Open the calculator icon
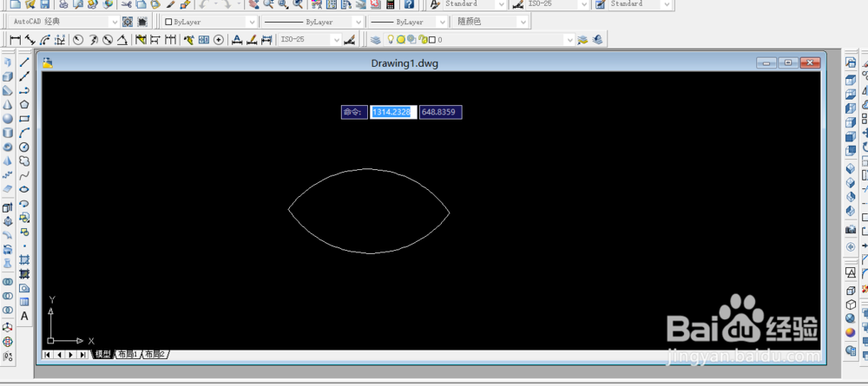The width and height of the screenshot is (868, 386). click(x=391, y=4)
